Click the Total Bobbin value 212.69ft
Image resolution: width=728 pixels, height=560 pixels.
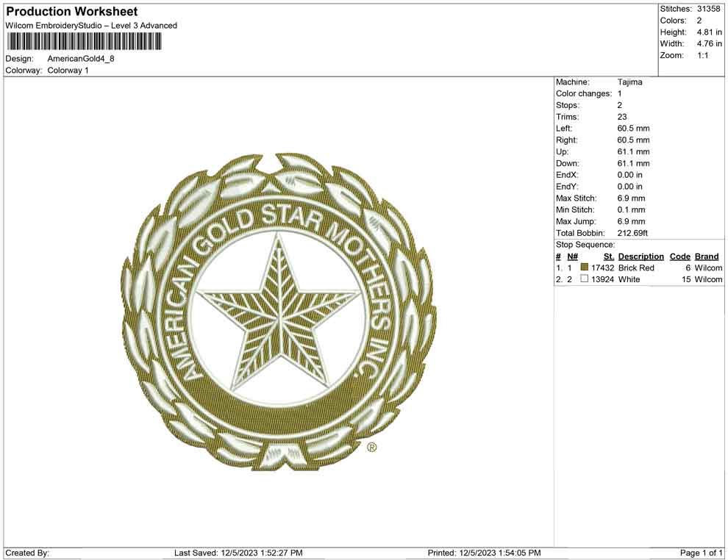[632, 233]
